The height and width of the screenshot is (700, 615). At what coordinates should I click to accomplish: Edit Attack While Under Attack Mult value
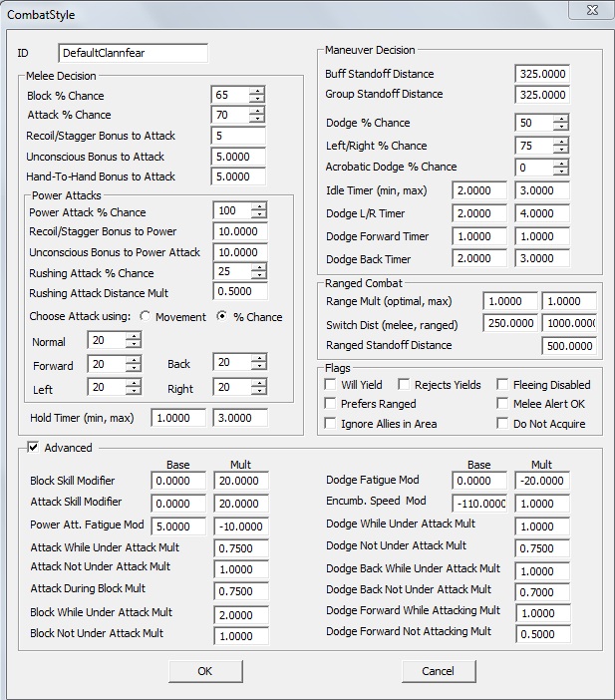click(241, 548)
